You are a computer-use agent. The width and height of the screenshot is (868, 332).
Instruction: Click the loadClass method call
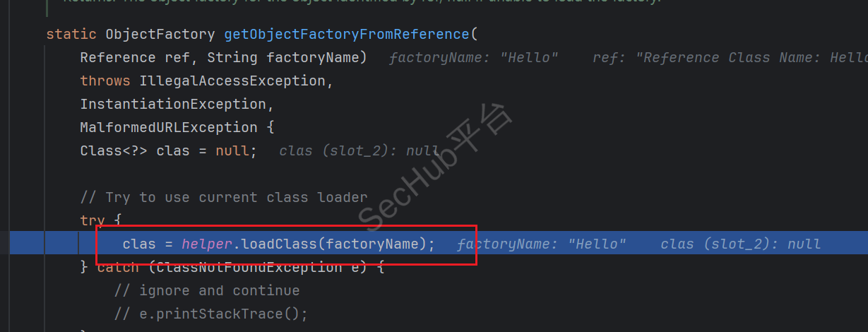point(279,244)
